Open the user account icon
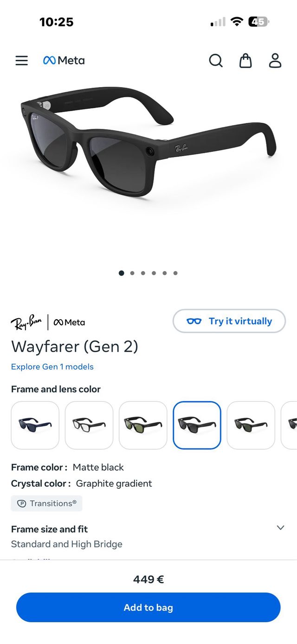Screen dimensions: 297x644 [x=275, y=61]
